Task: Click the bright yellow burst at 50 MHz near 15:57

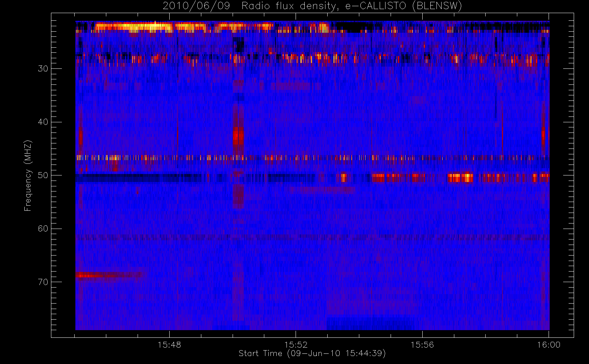Action: click(x=460, y=178)
